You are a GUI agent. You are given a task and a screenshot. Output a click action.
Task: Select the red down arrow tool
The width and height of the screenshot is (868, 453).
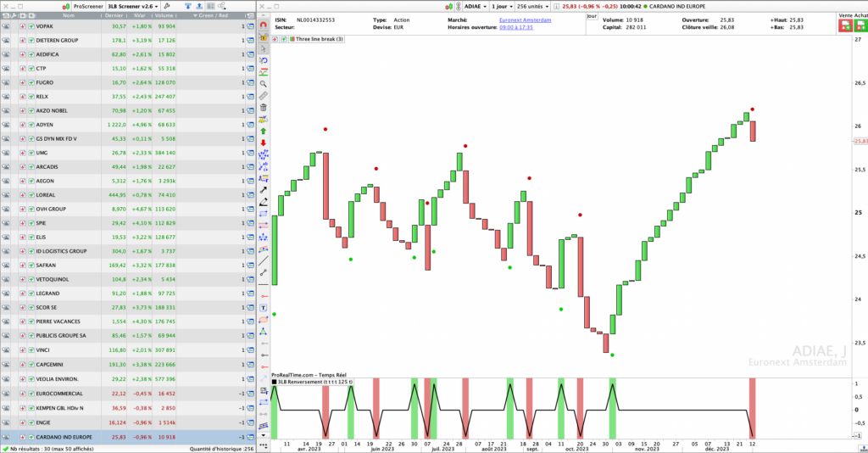[264, 143]
